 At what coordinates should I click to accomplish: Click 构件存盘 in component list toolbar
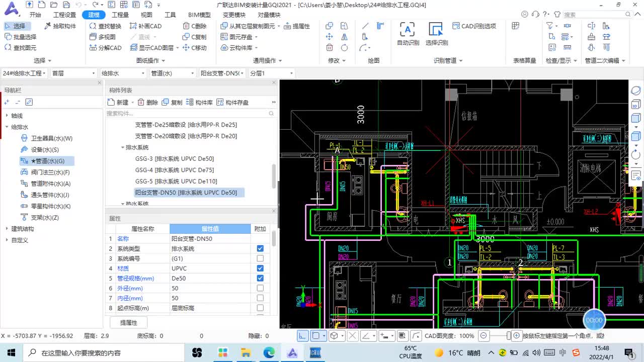[x=232, y=102]
